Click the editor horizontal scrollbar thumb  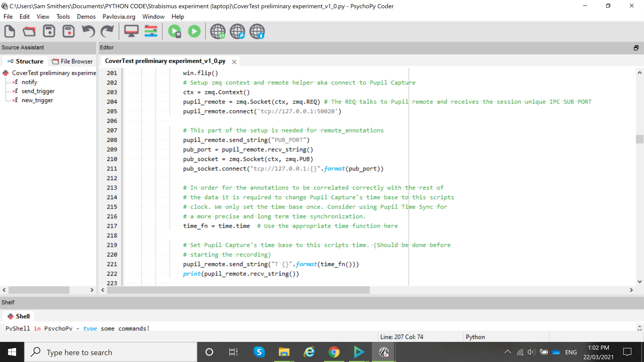pyautogui.click(x=238, y=290)
